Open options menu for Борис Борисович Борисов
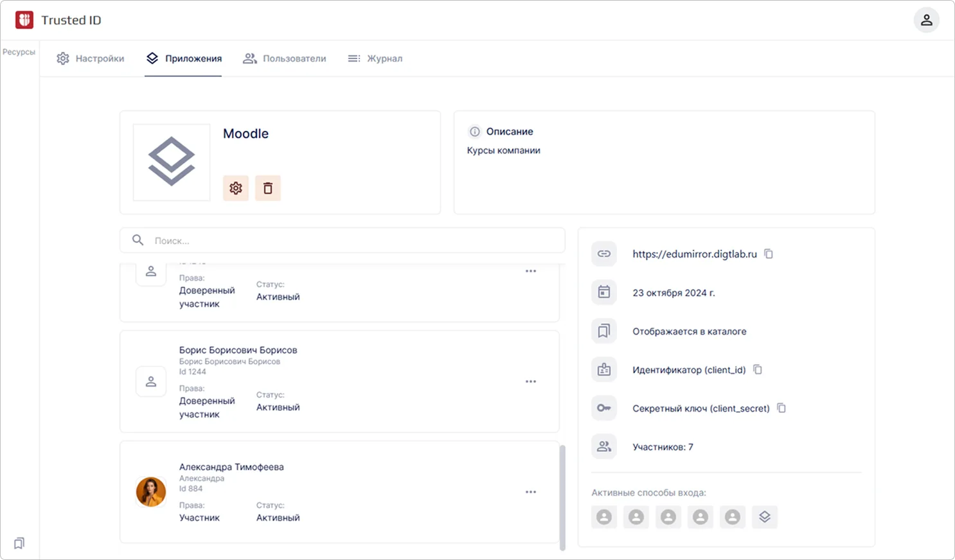This screenshot has height=560, width=955. (531, 381)
